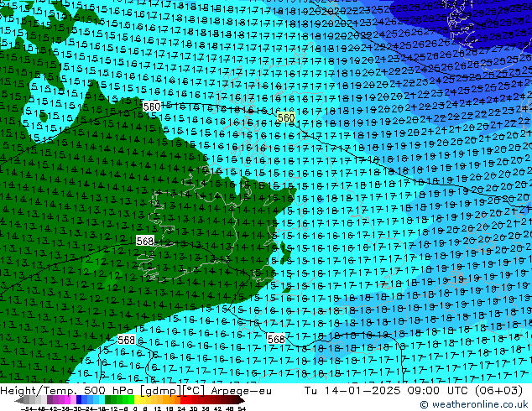Click the 'Tu' weekday abbreviation
Viewport: 532px width, 411px height.
[x=311, y=391]
